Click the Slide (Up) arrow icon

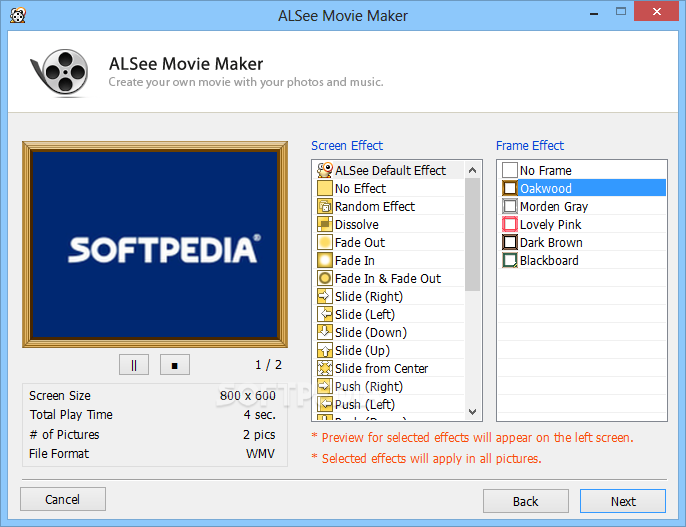tap(325, 350)
